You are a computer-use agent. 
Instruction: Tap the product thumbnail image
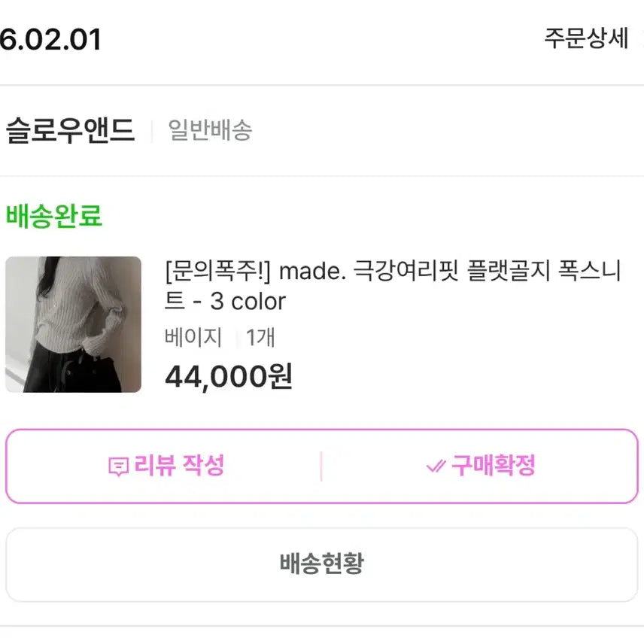(x=73, y=324)
